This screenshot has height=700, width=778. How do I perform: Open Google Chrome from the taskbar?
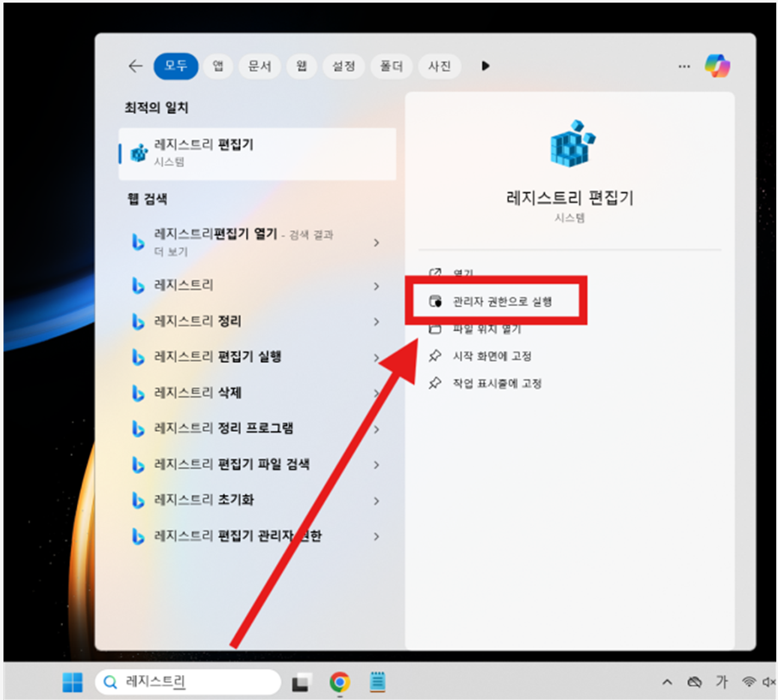339,681
